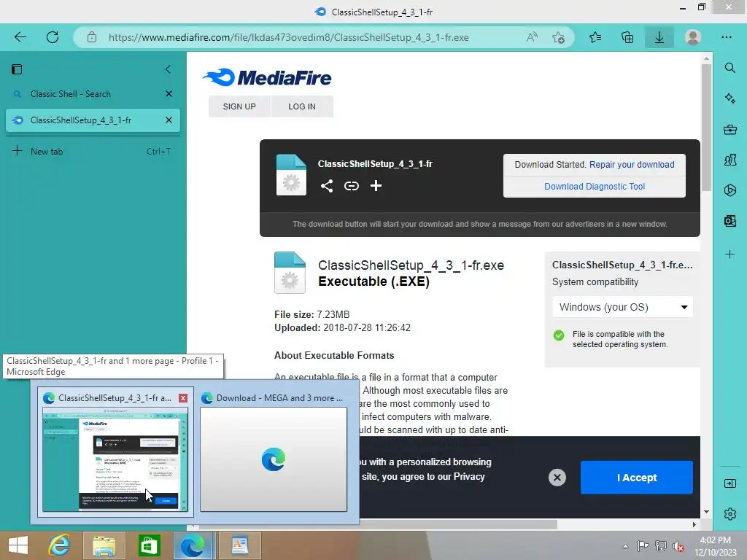
Task: Select the ClassicShellSetup_4_3_1-fr vertical tab
Action: pos(93,120)
